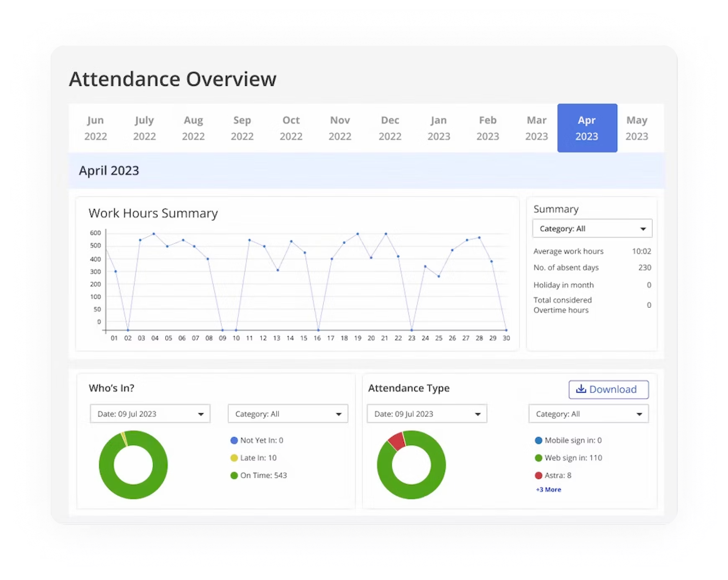
Task: Open the Attendance Type Category dropdown
Action: coord(588,414)
